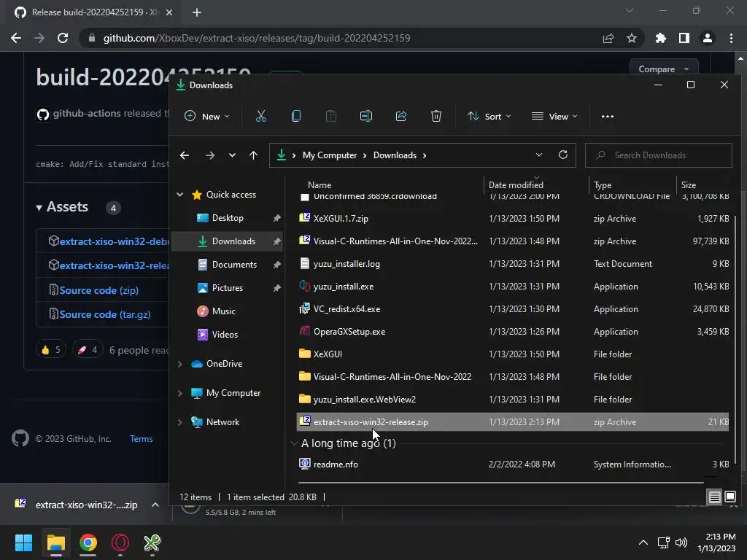Open download item options chevron in Chrome

155,505
